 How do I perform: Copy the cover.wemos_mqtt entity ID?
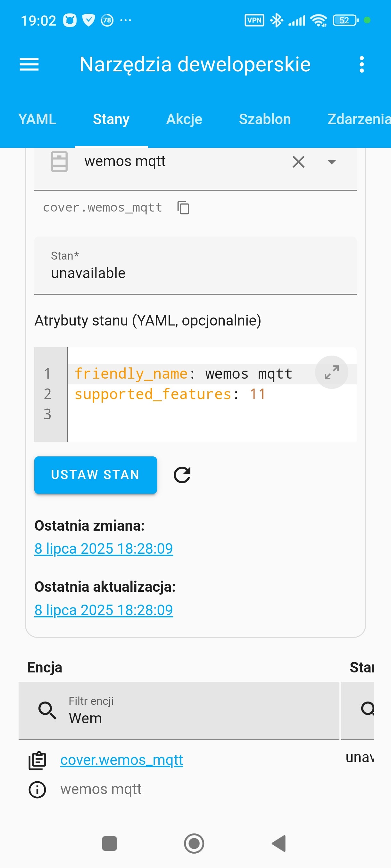[183, 208]
